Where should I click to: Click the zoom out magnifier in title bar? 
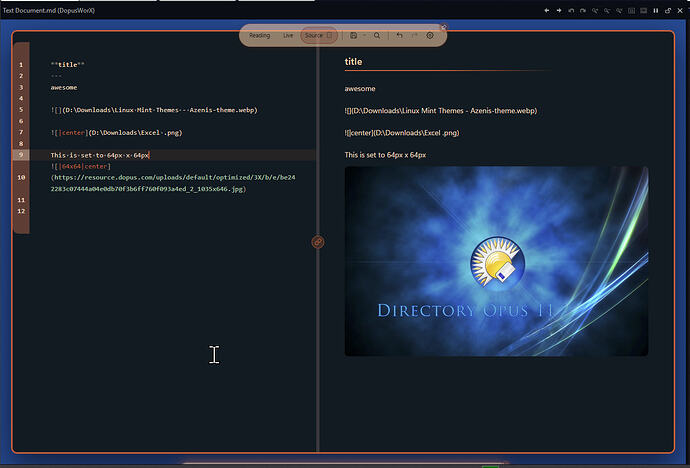[x=607, y=10]
